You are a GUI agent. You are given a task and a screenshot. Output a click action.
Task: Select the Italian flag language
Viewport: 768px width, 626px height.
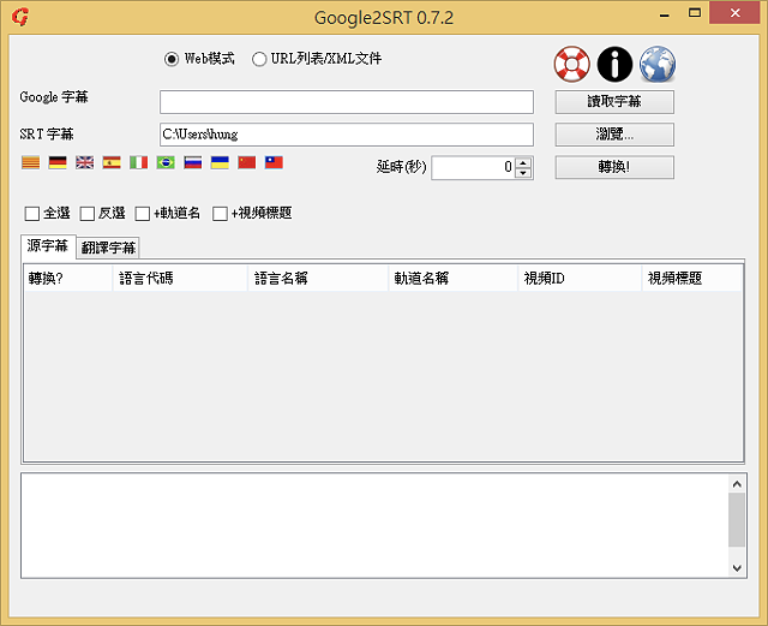tap(139, 162)
